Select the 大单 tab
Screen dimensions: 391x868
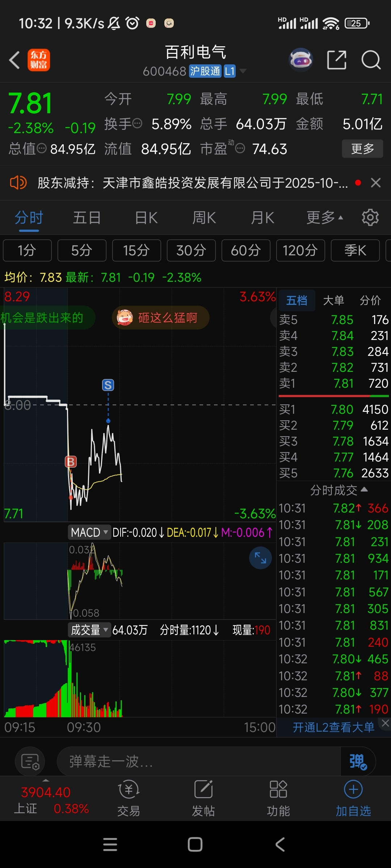[x=333, y=300]
